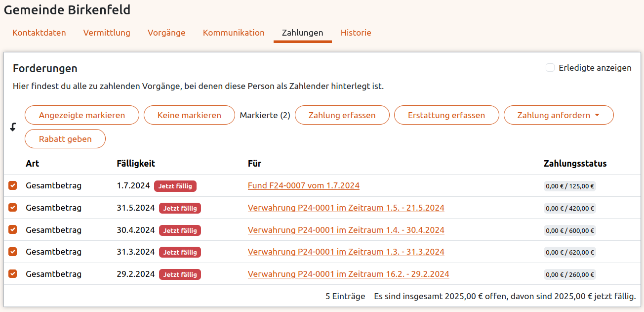Go to the Kommunikation tab

point(234,33)
